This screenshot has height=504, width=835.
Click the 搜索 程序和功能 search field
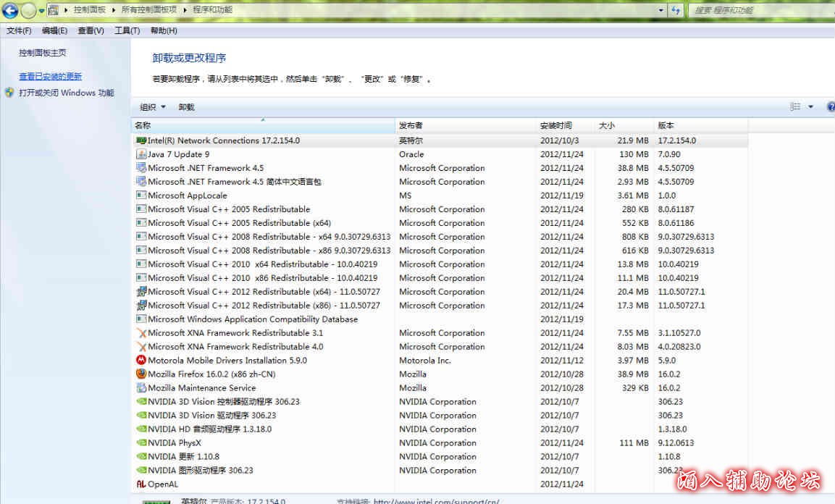(760, 10)
